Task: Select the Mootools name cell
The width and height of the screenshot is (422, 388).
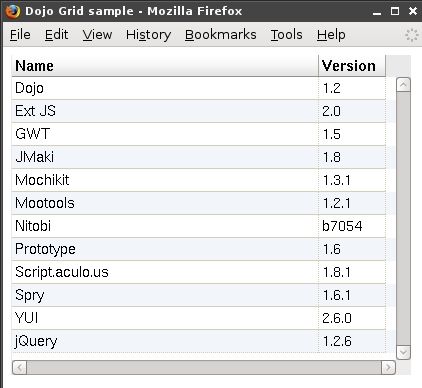Action: (165, 203)
